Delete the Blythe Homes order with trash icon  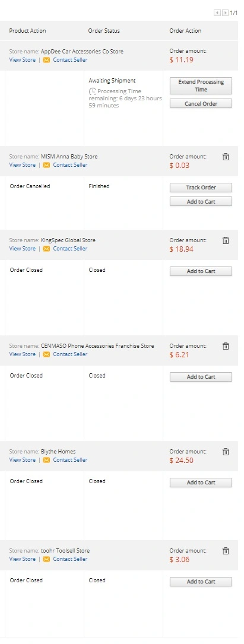226,451
